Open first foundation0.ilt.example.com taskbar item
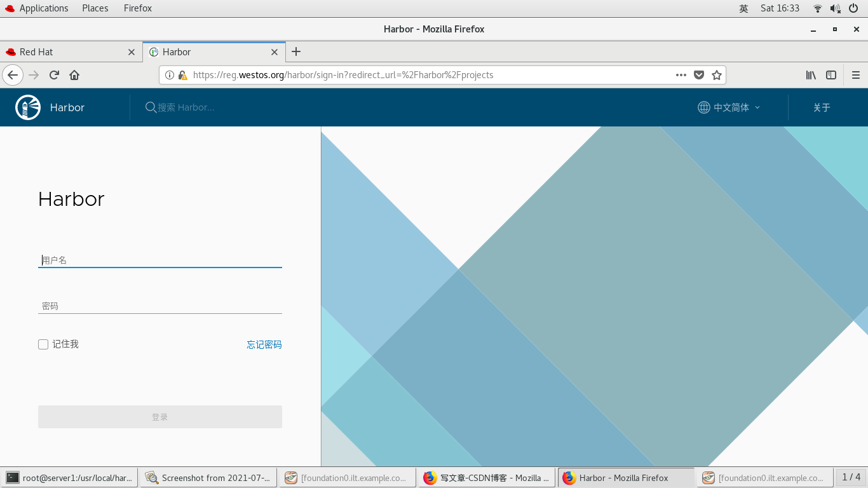The height and width of the screenshot is (488, 868). pyautogui.click(x=348, y=478)
